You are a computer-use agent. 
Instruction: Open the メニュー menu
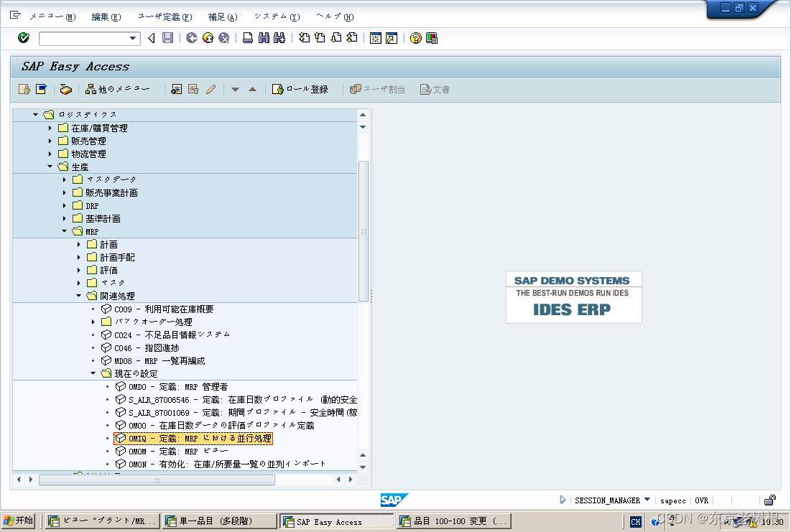[52, 17]
